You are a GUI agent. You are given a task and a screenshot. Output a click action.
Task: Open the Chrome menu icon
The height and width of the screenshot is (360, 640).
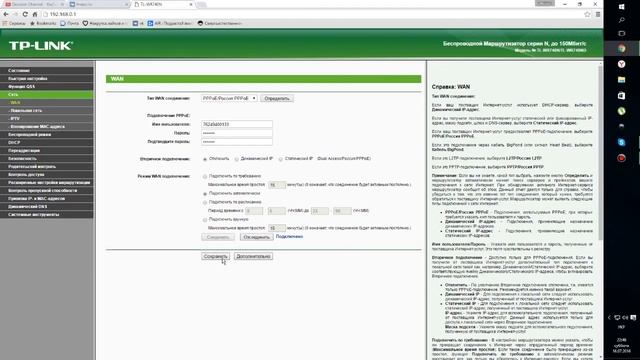click(598, 14)
